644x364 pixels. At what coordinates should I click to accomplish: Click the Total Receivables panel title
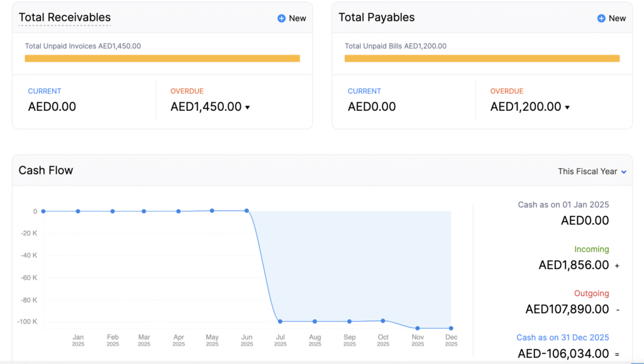tap(64, 17)
